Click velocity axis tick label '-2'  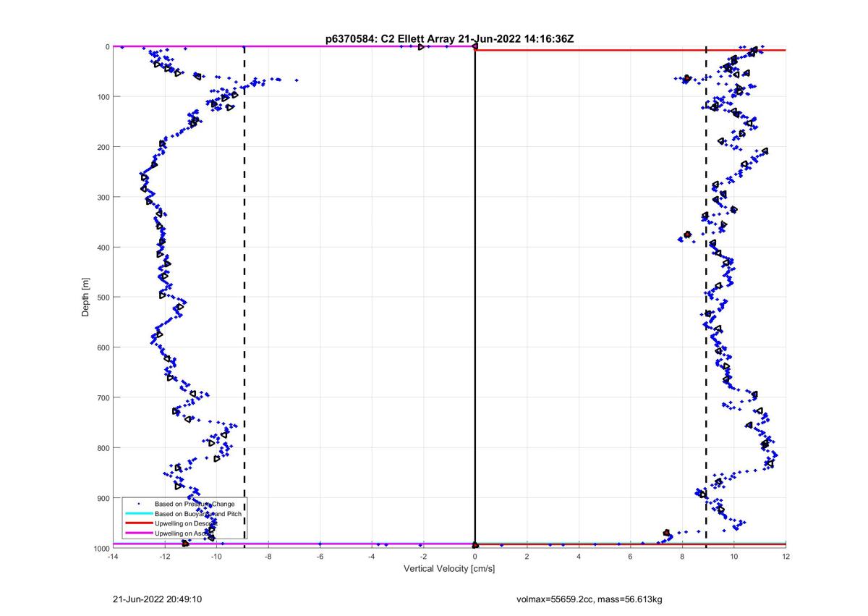423,557
